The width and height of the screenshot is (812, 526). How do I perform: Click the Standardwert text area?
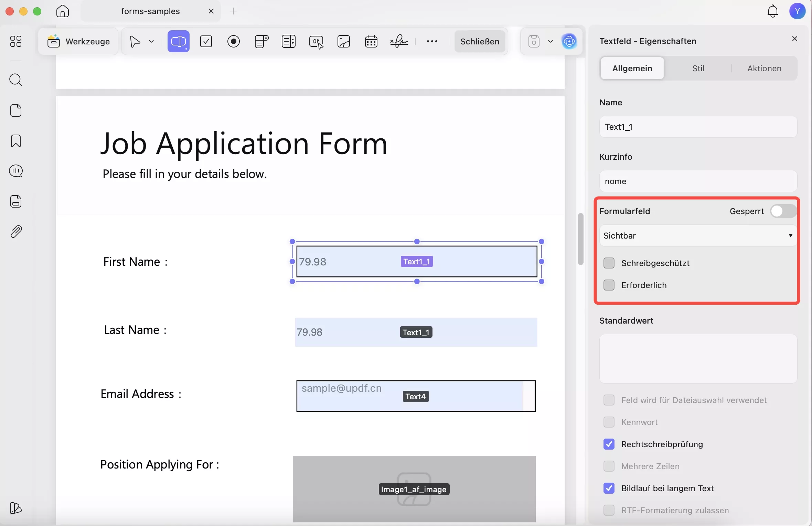[698, 359]
